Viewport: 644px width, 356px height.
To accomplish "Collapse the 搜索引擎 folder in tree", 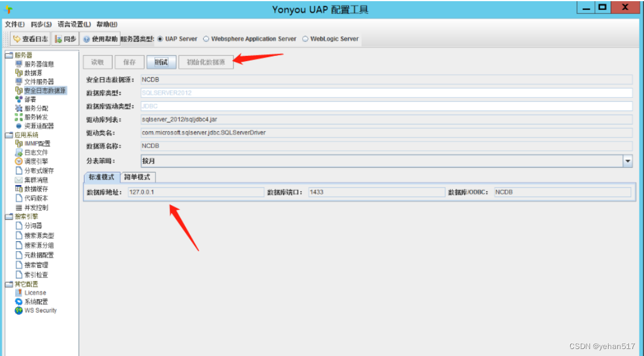I will pyautogui.click(x=9, y=216).
